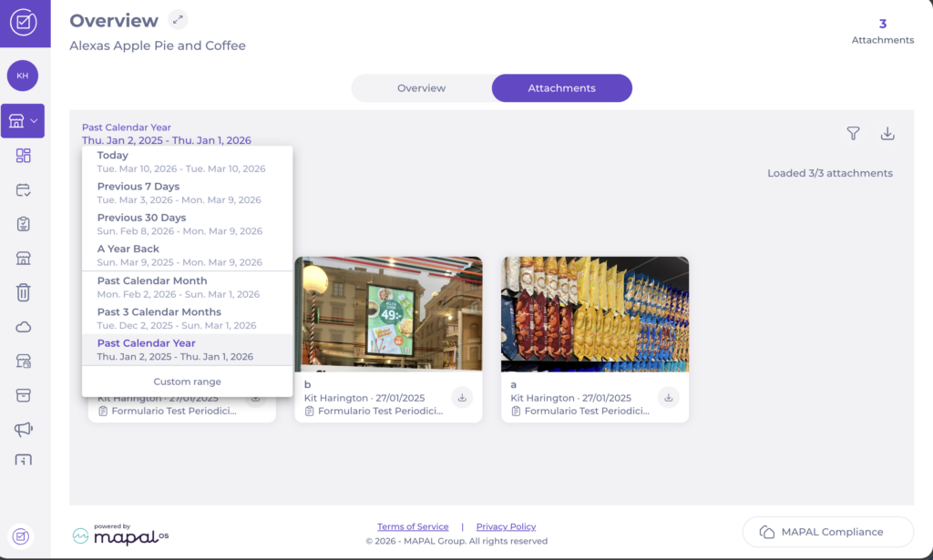Pick Custom range from date list
The width and height of the screenshot is (933, 560).
coord(187,382)
